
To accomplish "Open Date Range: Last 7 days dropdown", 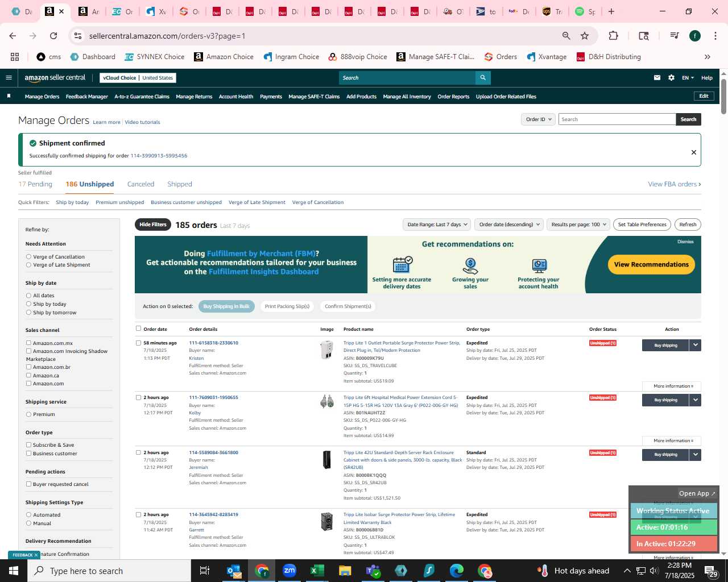I will (x=437, y=225).
